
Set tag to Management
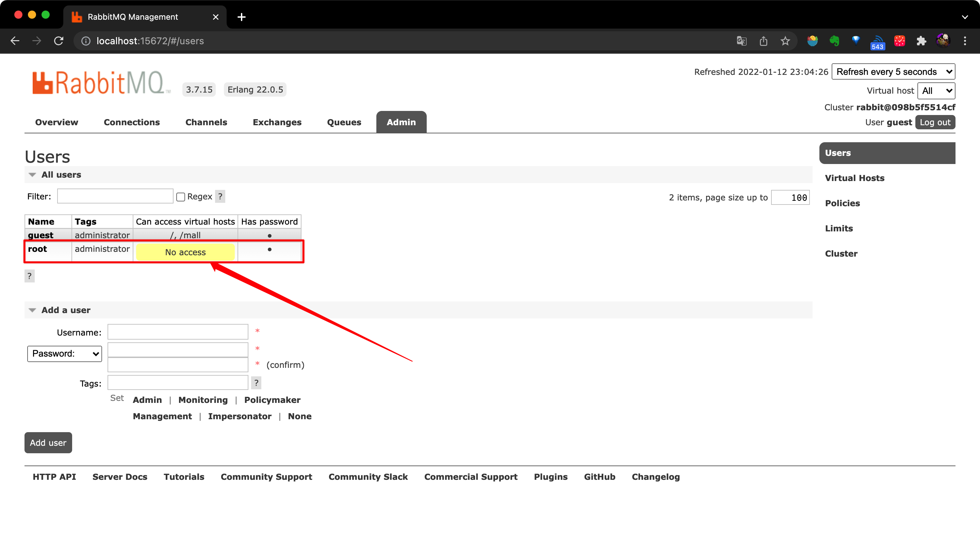click(x=162, y=416)
